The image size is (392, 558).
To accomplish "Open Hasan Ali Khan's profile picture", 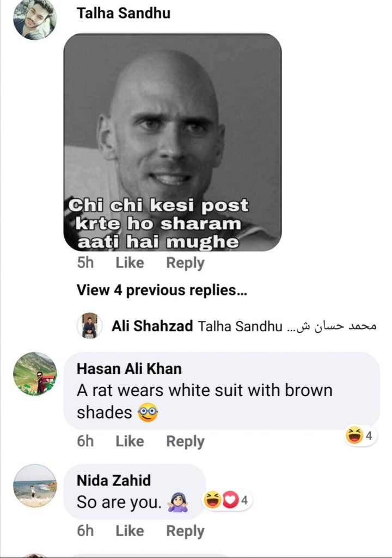I will point(35,374).
